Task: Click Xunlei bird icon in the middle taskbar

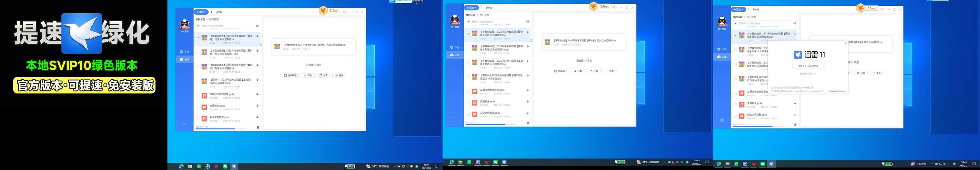Action: [504, 162]
